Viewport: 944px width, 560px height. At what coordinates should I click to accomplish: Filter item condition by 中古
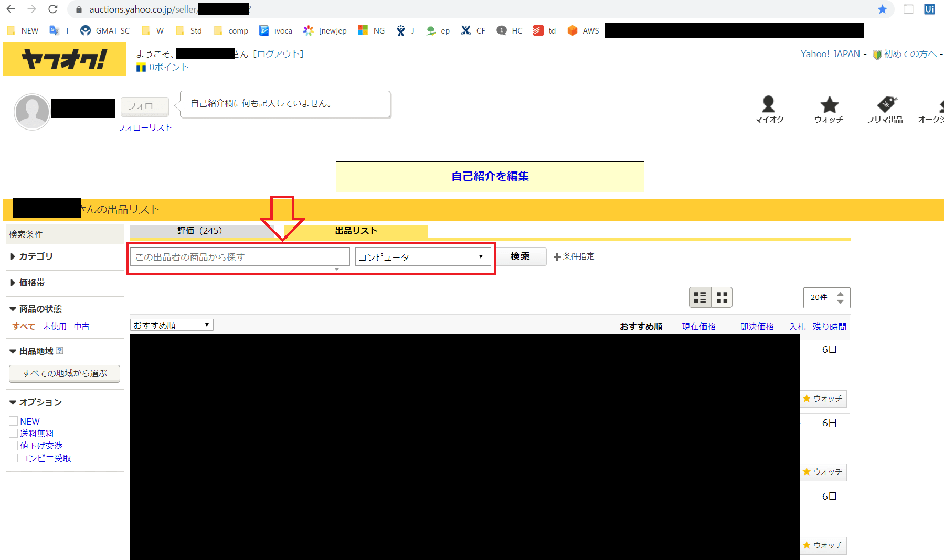click(81, 326)
